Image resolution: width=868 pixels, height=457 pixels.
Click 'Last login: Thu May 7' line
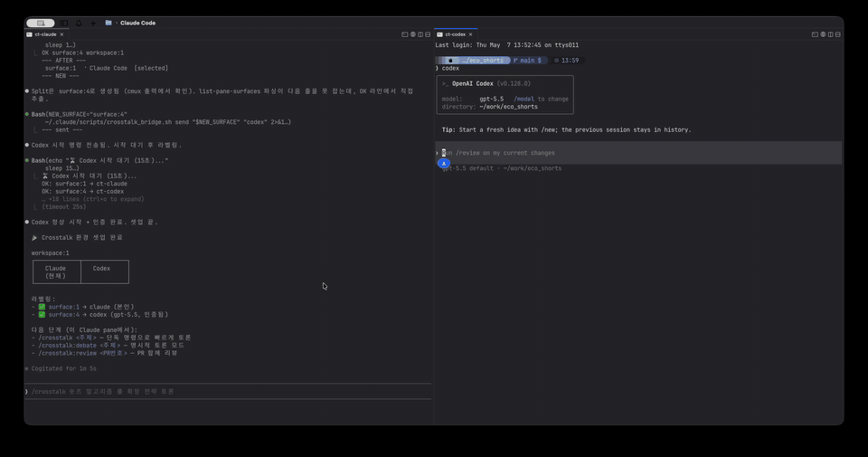point(506,45)
